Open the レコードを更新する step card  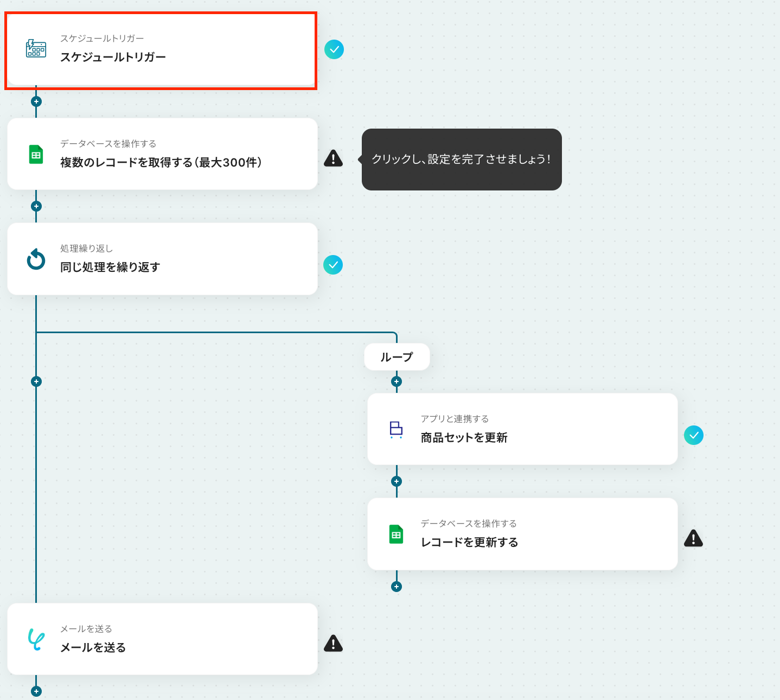pyautogui.click(x=522, y=534)
